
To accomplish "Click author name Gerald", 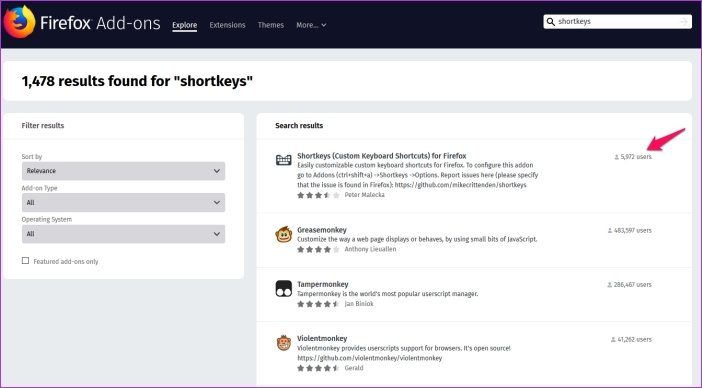I will click(x=354, y=368).
